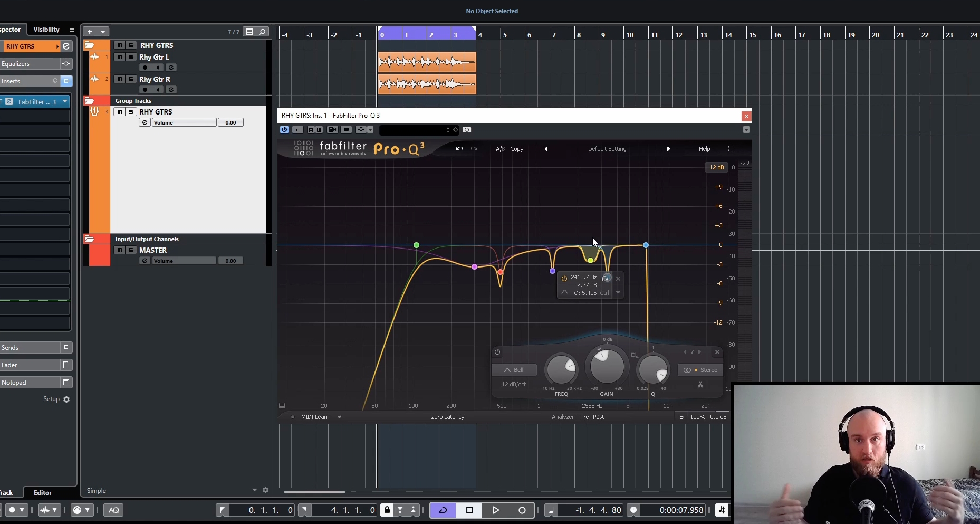Delete the band with popup X icon
Viewport: 980px width, 524px height.
618,279
